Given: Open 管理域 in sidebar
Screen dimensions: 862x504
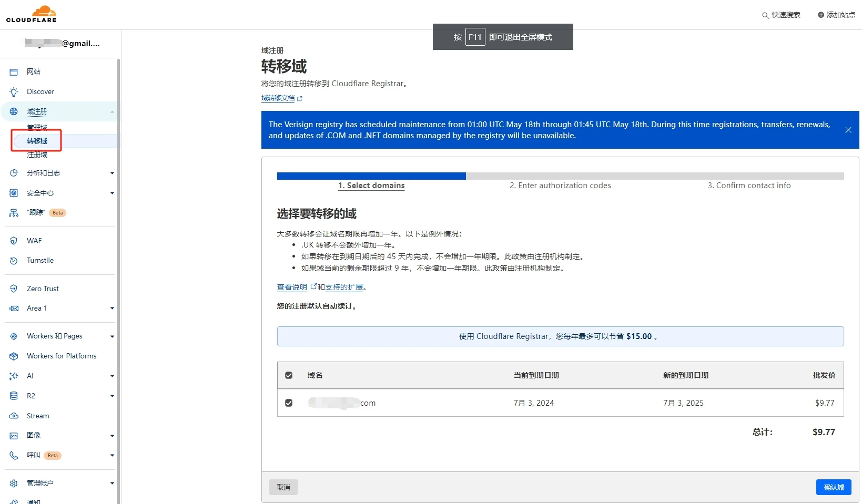Looking at the screenshot, I should tap(37, 127).
